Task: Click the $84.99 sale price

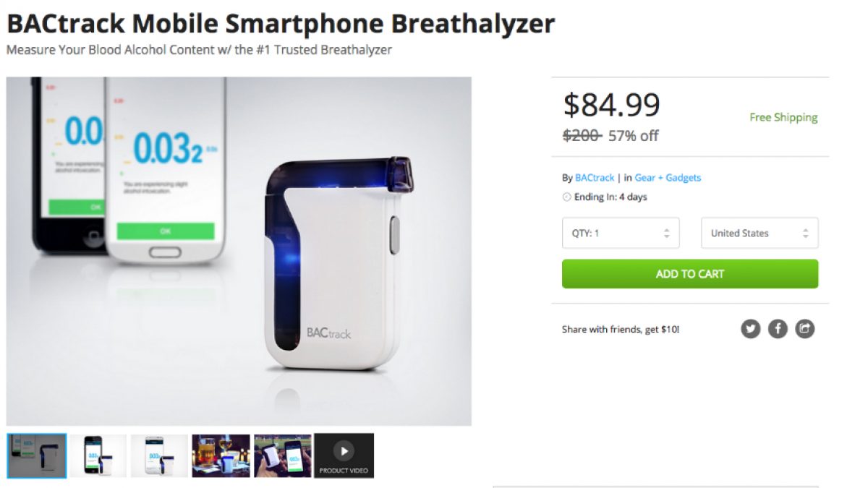Action: pyautogui.click(x=612, y=106)
